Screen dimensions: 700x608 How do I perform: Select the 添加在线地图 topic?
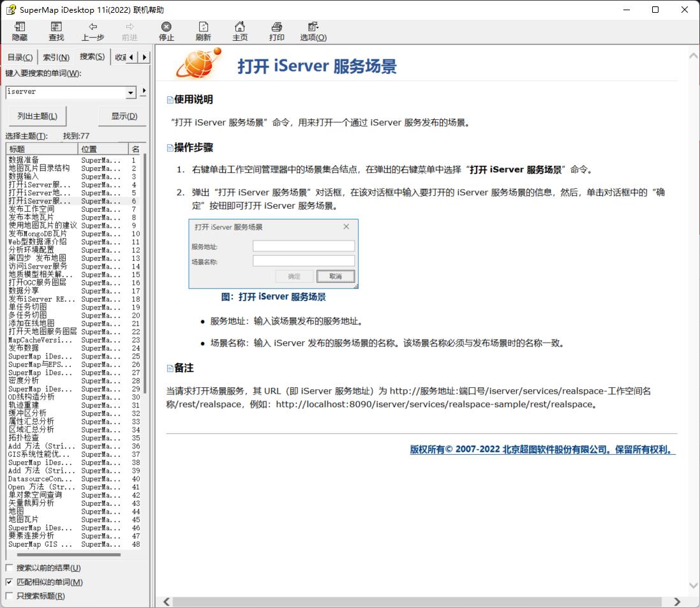[x=31, y=323]
